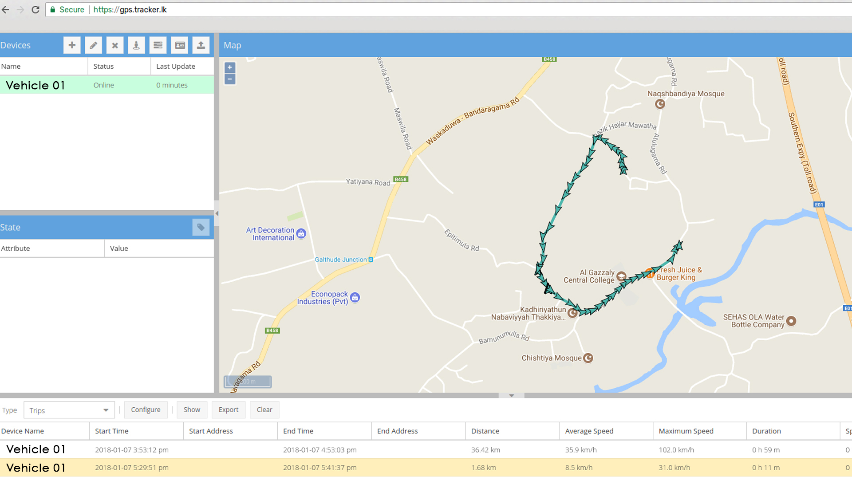Select trip starting 5:29:51 pm
Viewport: 852px width, 504px height.
click(x=426, y=468)
